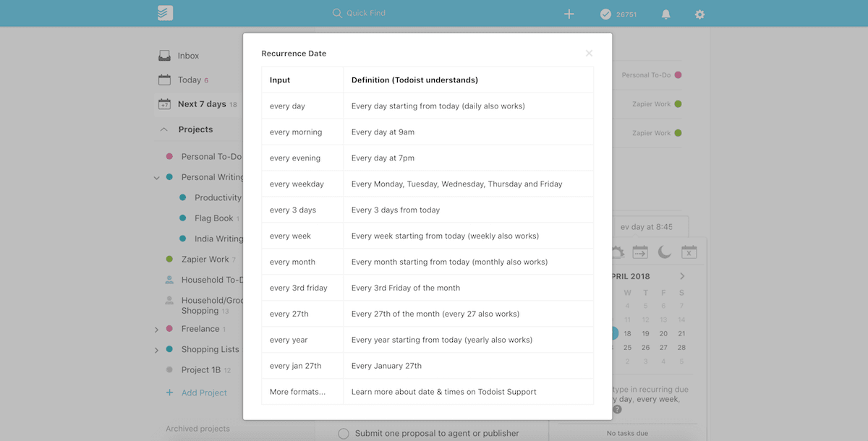Click 'every day' input cell
The height and width of the screenshot is (441, 868).
[302, 106]
